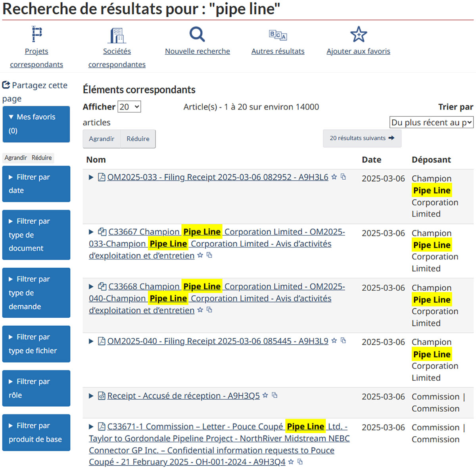Copy link icon for OM2025-040 Filing Receipt
476x468 pixels.
click(344, 341)
